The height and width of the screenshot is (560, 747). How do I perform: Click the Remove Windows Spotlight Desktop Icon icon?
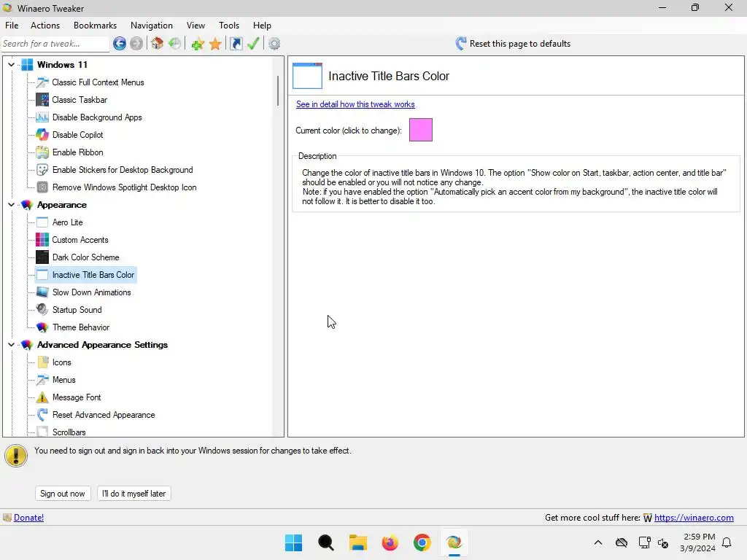click(x=42, y=187)
